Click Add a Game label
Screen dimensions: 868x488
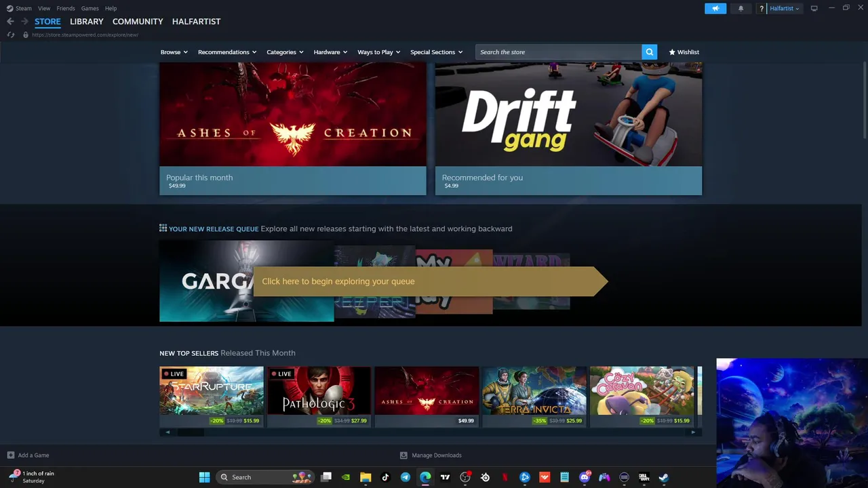33,455
